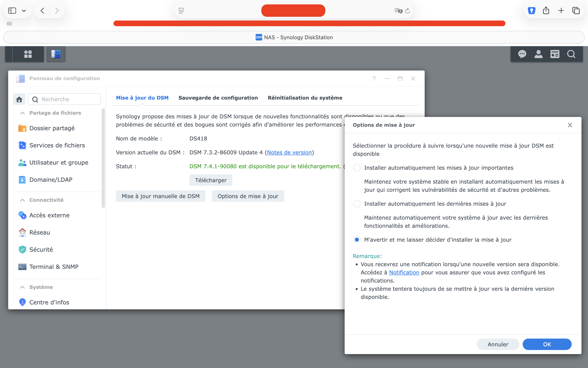Click the 'Remarque:' heading text
The width and height of the screenshot is (588, 368).
coord(367,256)
